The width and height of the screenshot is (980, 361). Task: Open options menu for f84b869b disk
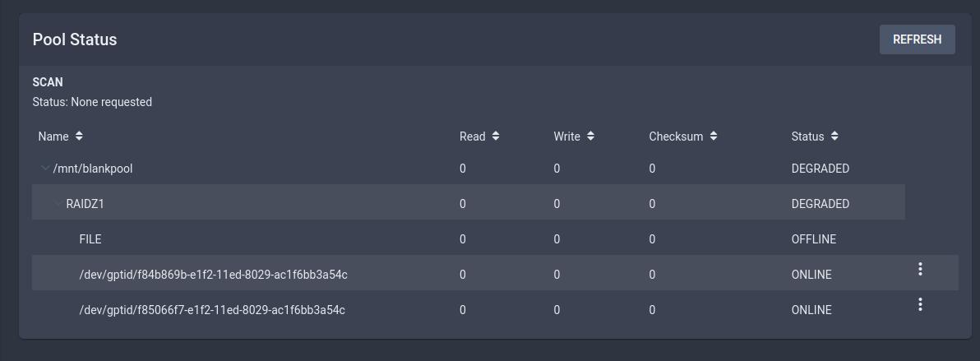(920, 269)
